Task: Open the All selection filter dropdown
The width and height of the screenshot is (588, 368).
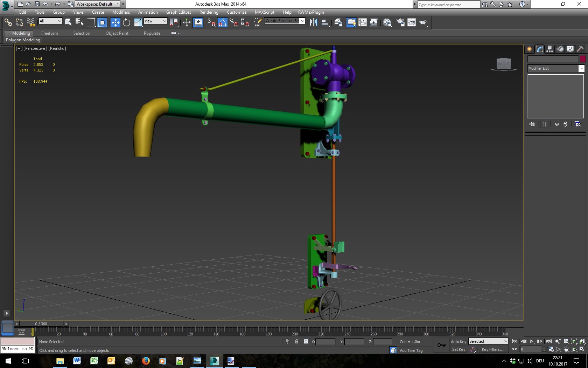Action: pos(50,21)
